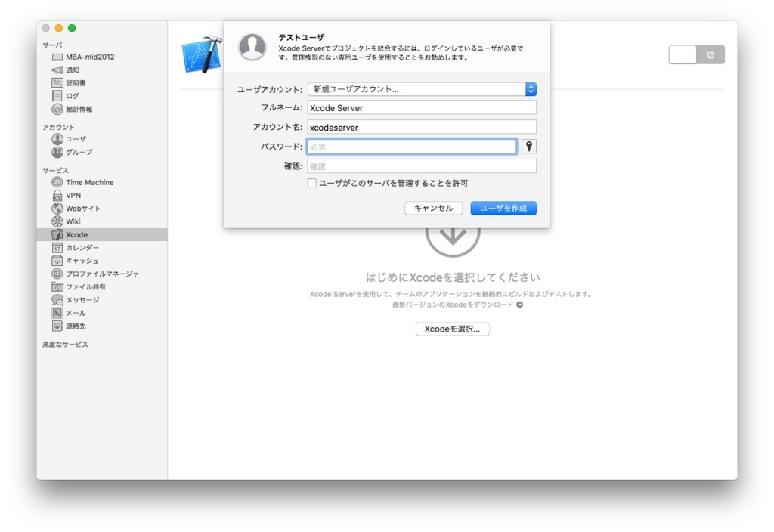Open the プロファイルマネージャ icon
This screenshot has width=774, height=532.
57,274
